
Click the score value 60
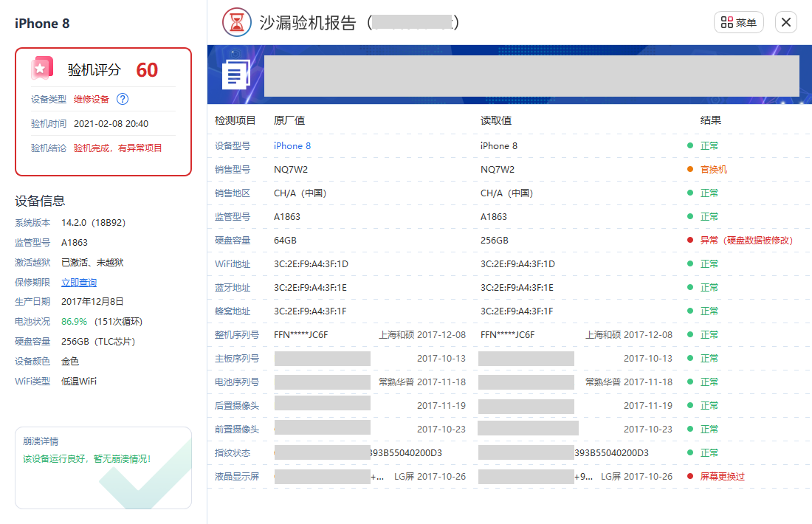click(147, 70)
